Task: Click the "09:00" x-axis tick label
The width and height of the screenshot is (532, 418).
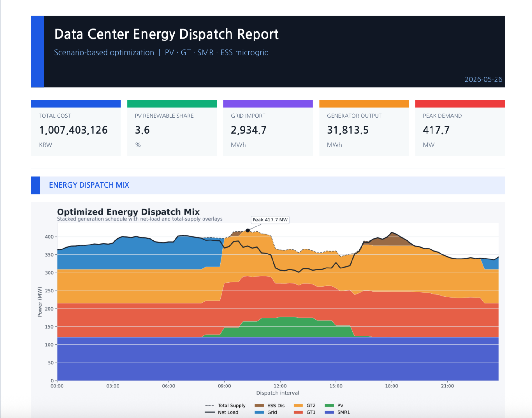Action: pyautogui.click(x=224, y=386)
